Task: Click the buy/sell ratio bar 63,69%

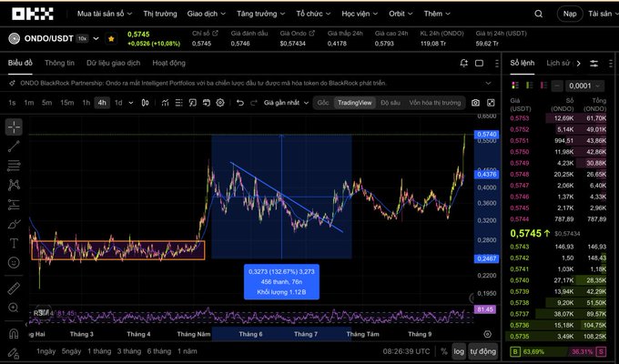Action: 558,351
